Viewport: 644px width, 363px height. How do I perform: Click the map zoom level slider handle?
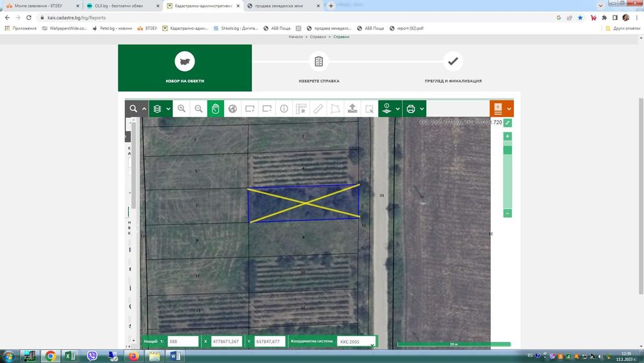(507, 150)
